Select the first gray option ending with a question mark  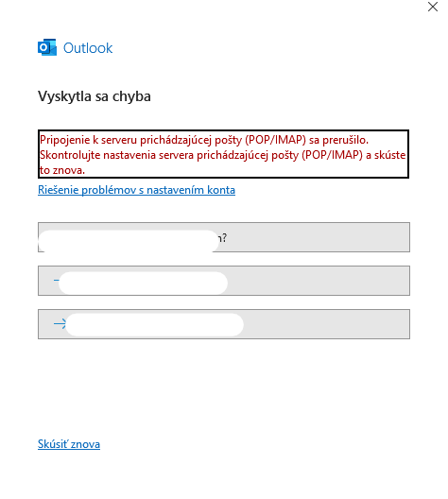[x=224, y=237]
